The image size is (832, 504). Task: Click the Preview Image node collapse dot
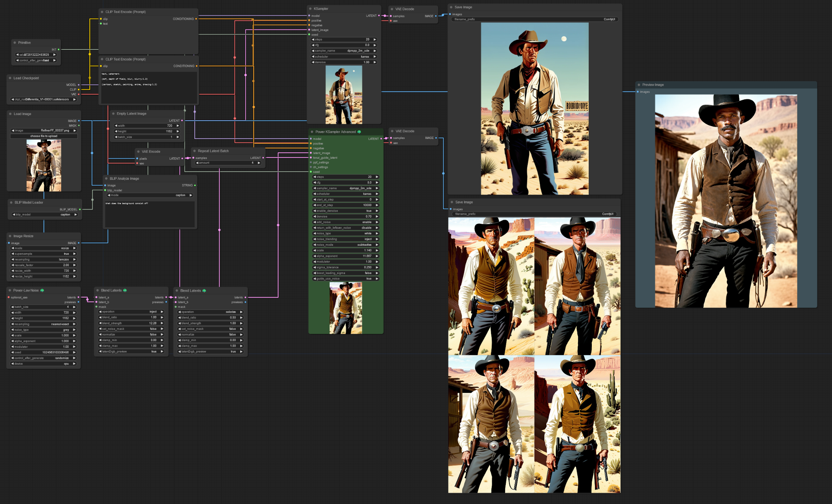[x=639, y=85]
